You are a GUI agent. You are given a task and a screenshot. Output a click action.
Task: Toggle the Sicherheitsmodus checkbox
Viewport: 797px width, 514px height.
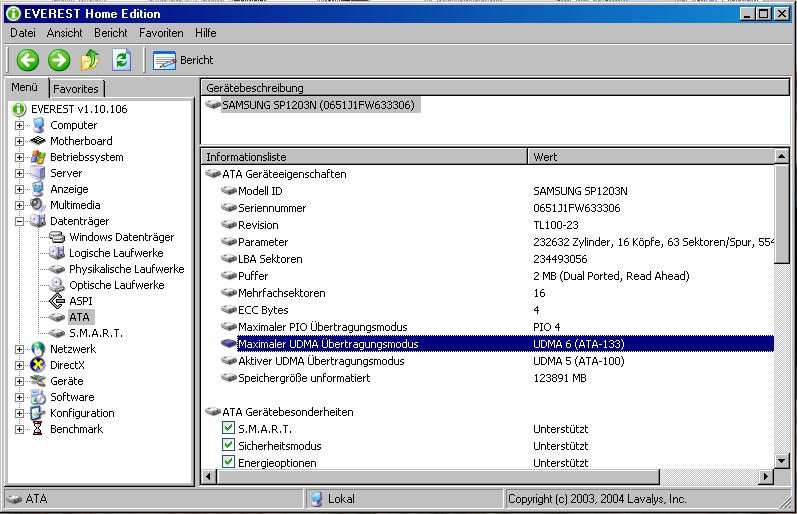coord(229,445)
